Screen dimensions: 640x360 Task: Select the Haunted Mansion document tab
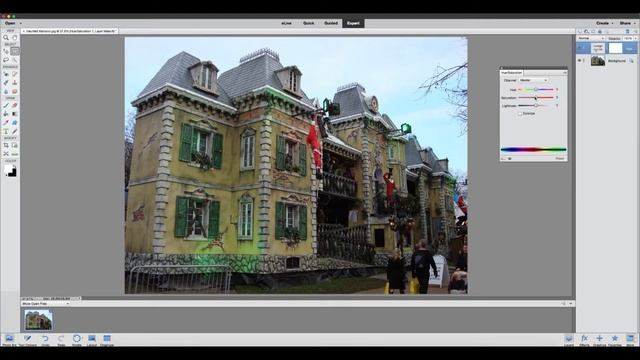pyautogui.click(x=70, y=31)
